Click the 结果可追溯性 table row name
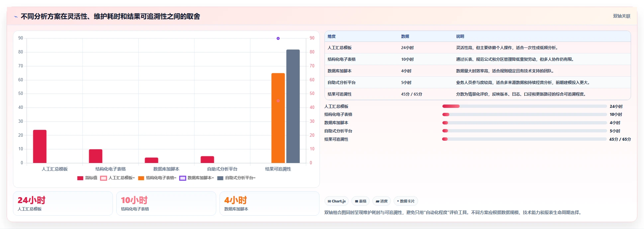The image size is (644, 229). point(339,94)
